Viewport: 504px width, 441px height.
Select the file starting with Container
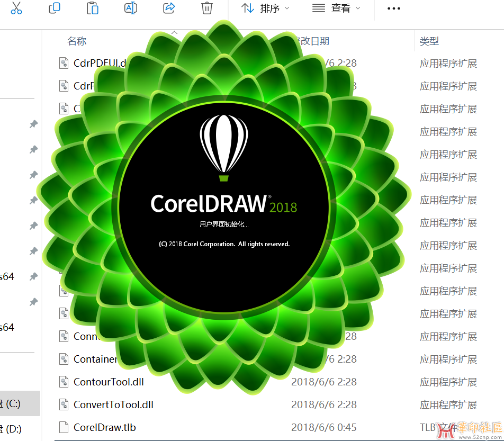pyautogui.click(x=95, y=359)
